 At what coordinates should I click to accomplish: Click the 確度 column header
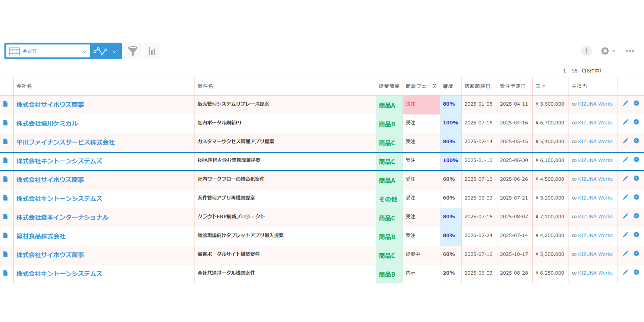point(450,86)
